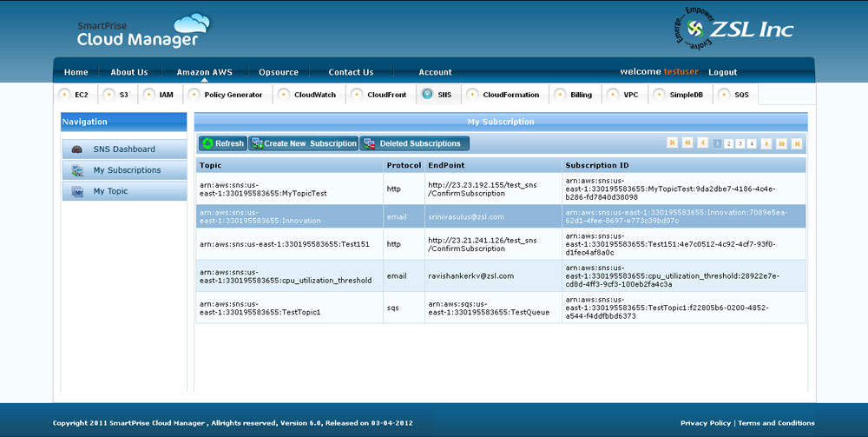Jump to the first page of subscriptions

click(x=672, y=142)
